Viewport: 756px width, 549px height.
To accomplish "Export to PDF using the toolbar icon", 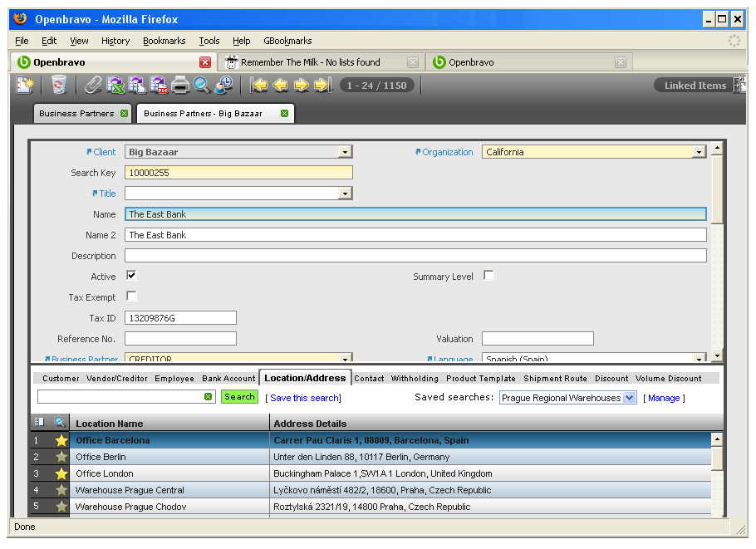I will (159, 85).
